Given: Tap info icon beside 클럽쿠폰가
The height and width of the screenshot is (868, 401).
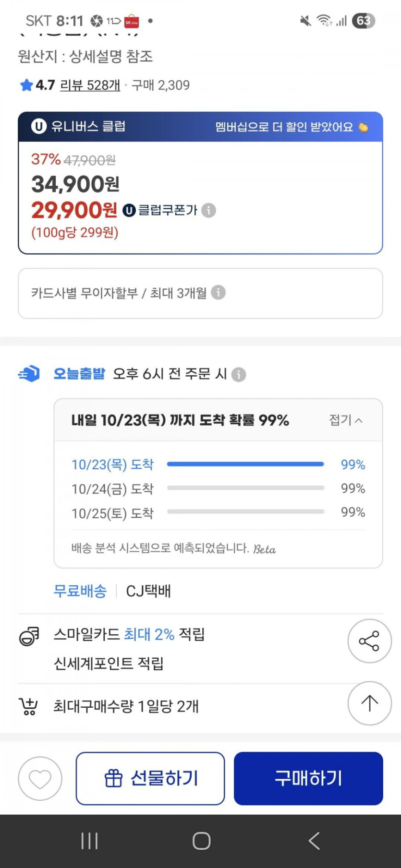Looking at the screenshot, I should coord(208,210).
